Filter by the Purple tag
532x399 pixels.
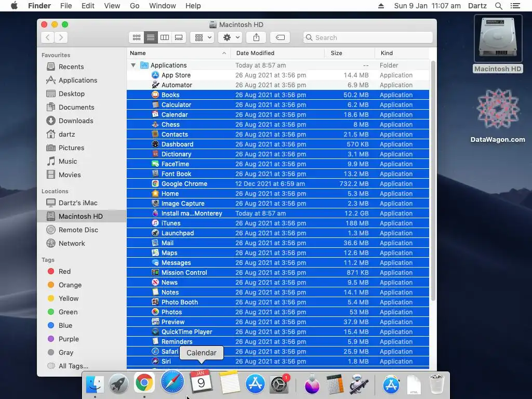(x=69, y=339)
